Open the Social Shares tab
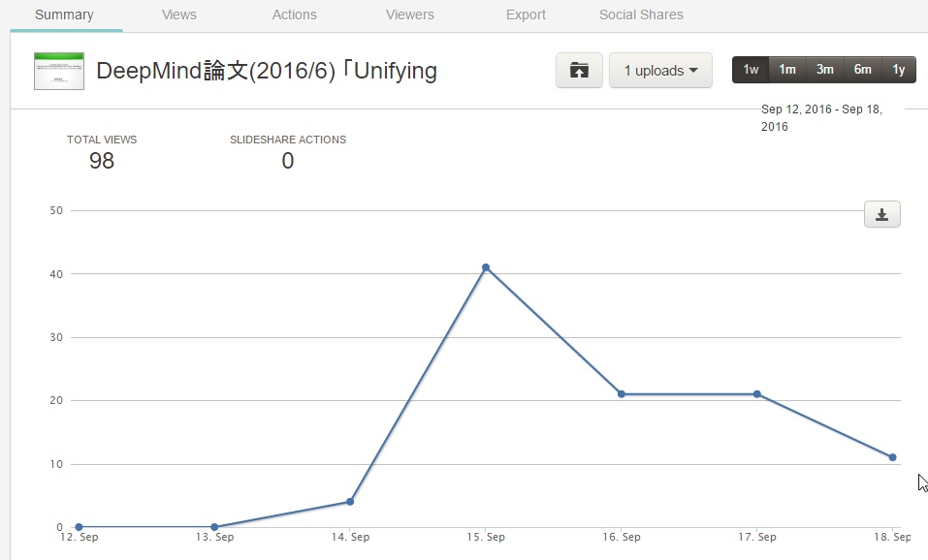Screen dimensions: 928x560 (641, 15)
